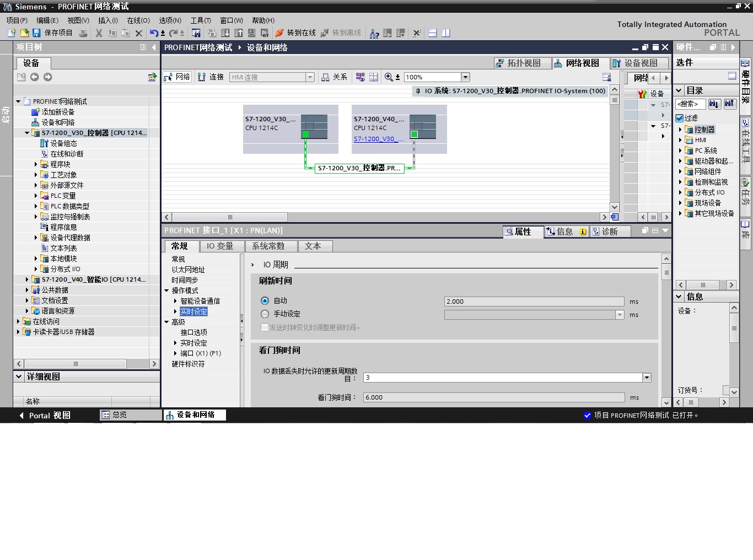753x560 pixels.
Task: Collapse the 目录 catalog section
Action: pos(679,90)
